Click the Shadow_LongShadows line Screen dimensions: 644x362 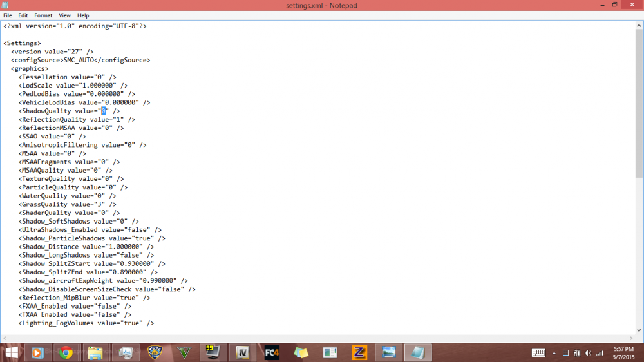(86, 255)
